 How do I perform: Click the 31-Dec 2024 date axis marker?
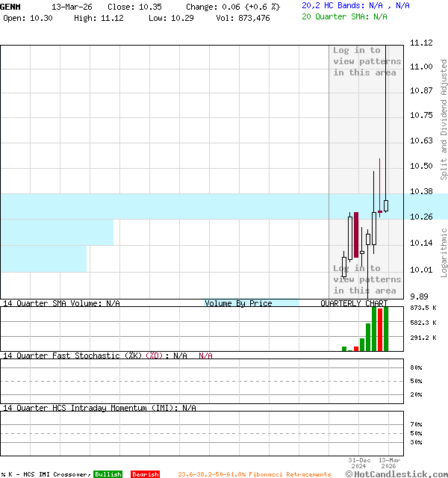359,463
